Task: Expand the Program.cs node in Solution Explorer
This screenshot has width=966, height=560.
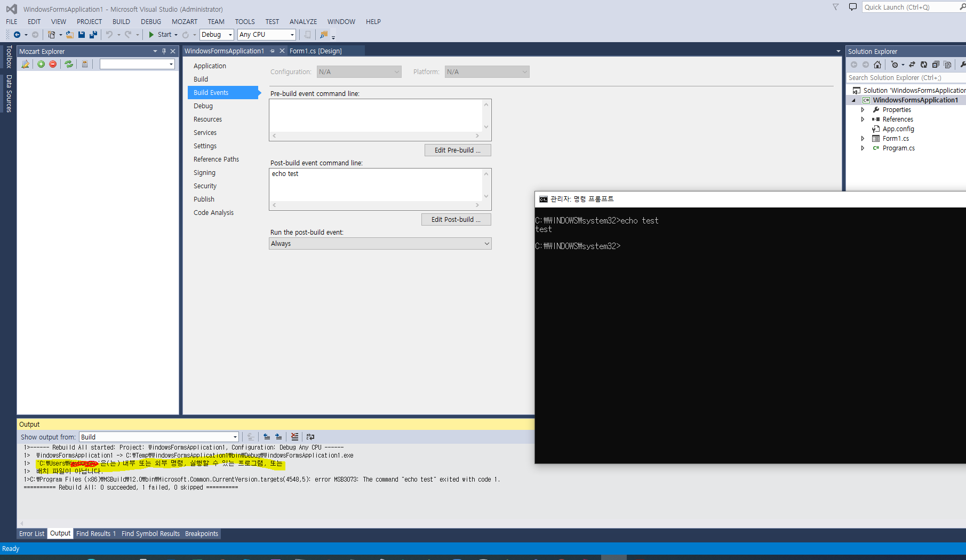Action: [x=863, y=148]
